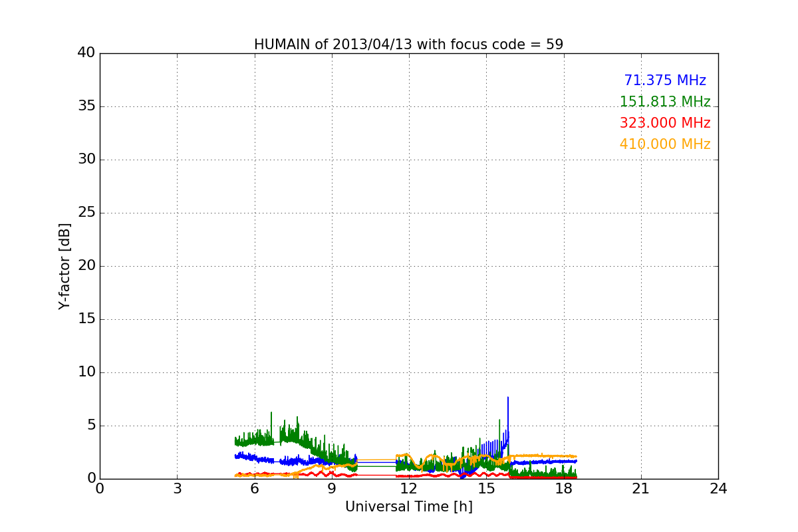Click x-axis tick label 6
This screenshot has width=798, height=532.
click(x=255, y=488)
